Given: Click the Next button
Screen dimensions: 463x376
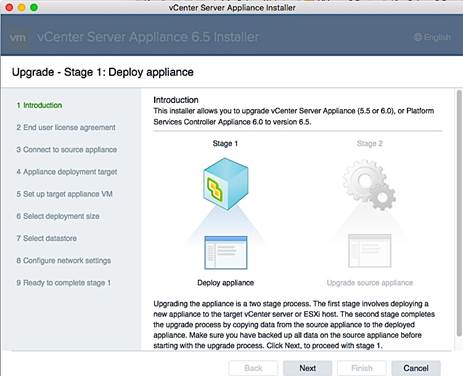Looking at the screenshot, I should [x=307, y=368].
